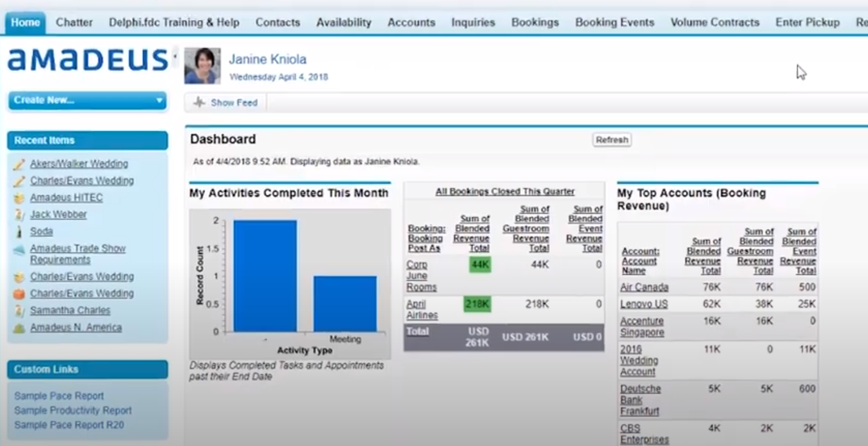Viewport: 868px width, 446px height.
Task: Open the Corp June Rooms booking
Action: tap(421, 276)
